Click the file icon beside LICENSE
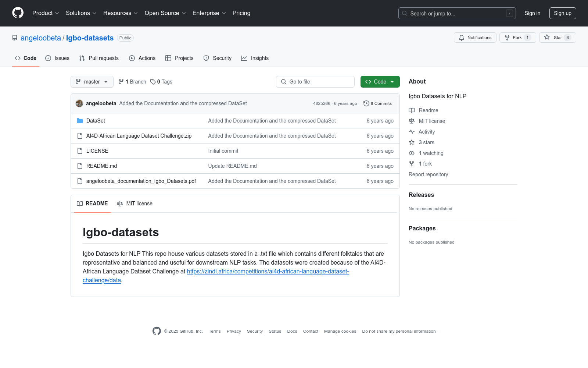Screen dimensions: 588x368 (x=80, y=151)
